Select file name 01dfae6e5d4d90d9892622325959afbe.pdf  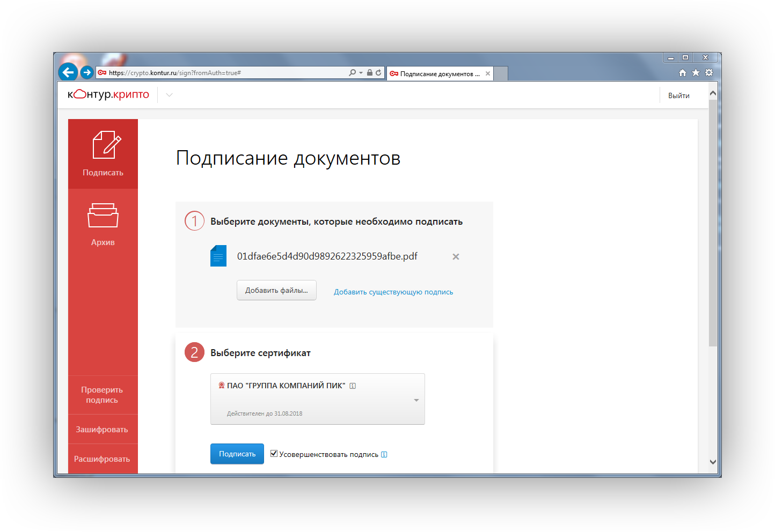point(327,256)
